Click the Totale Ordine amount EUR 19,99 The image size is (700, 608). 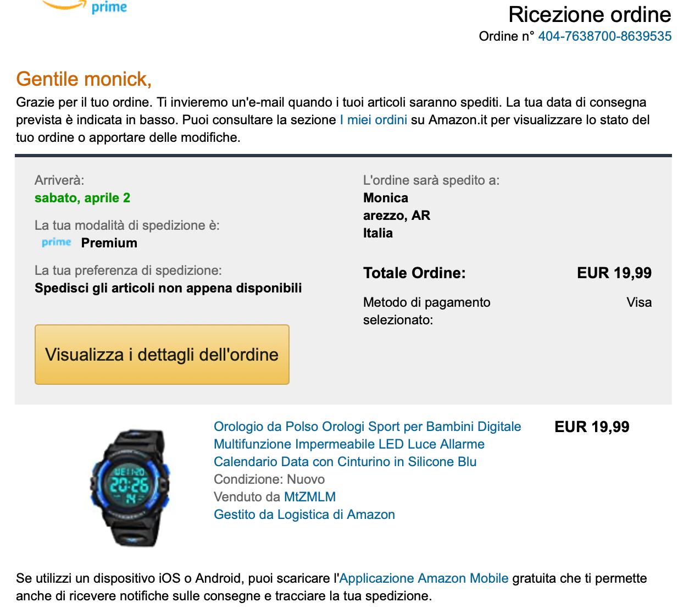pyautogui.click(x=614, y=273)
